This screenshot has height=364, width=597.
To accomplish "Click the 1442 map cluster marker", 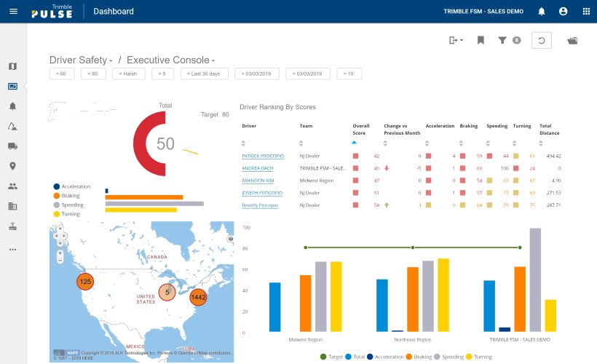I will (198, 297).
